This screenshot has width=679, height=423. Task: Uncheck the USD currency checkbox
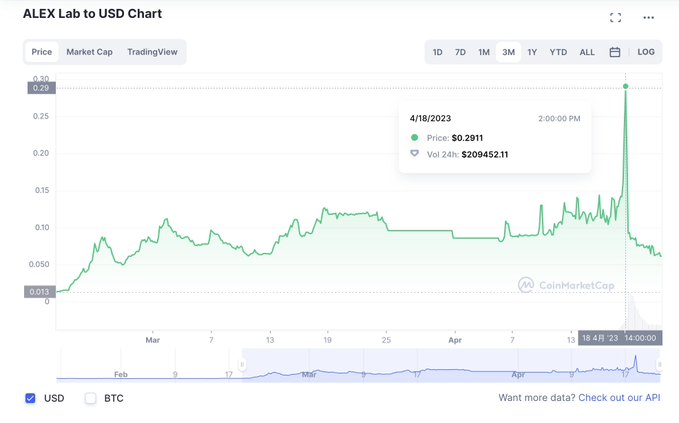tap(30, 398)
